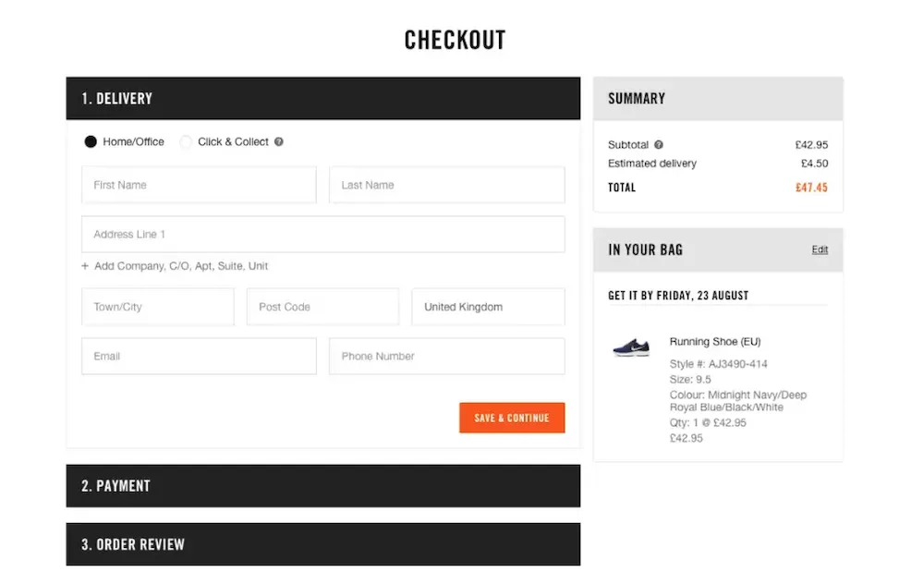The height and width of the screenshot is (584, 924).
Task: Click the Email input field
Action: point(200,357)
